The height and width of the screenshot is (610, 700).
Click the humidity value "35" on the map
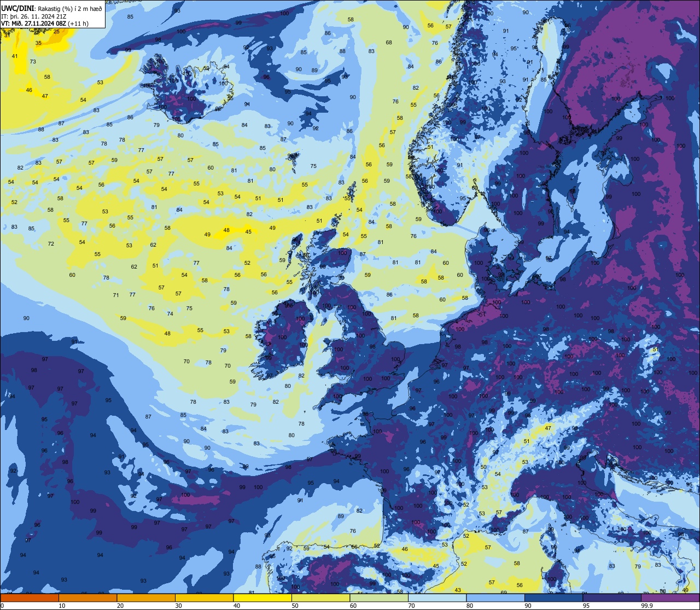pos(38,43)
